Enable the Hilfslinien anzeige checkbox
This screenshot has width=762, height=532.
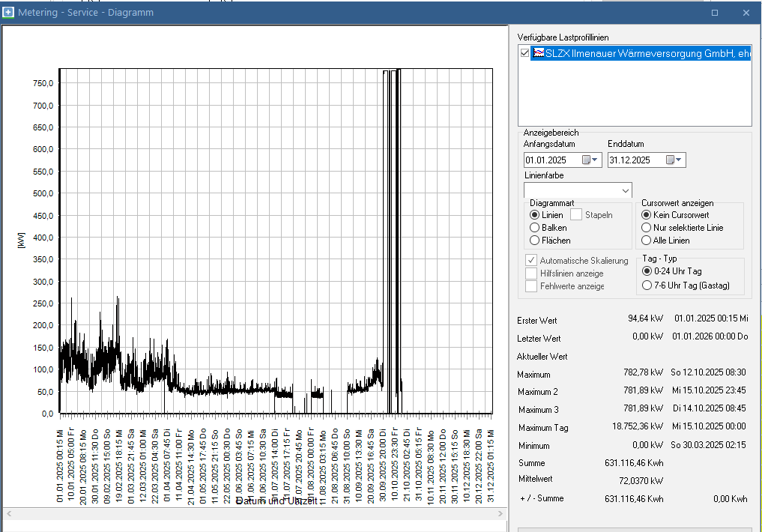(531, 273)
